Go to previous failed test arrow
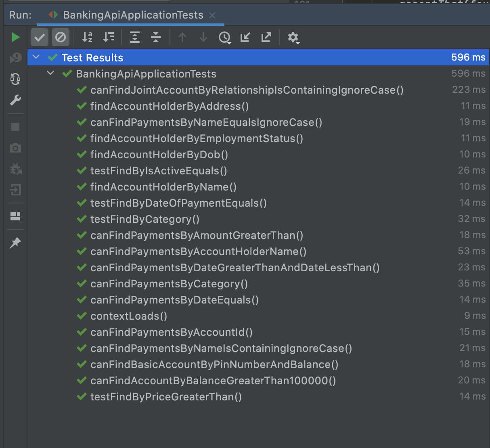 pos(182,38)
